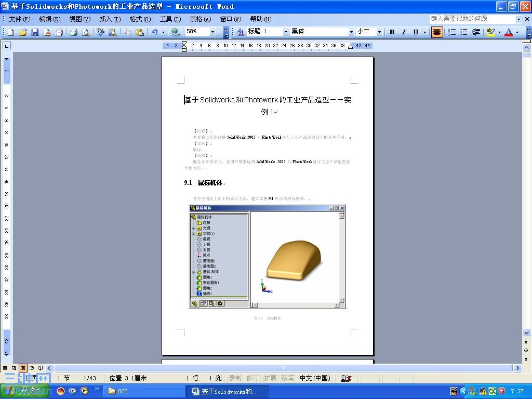532x399 pixels.
Task: Toggle bold formatting
Action: click(x=392, y=32)
